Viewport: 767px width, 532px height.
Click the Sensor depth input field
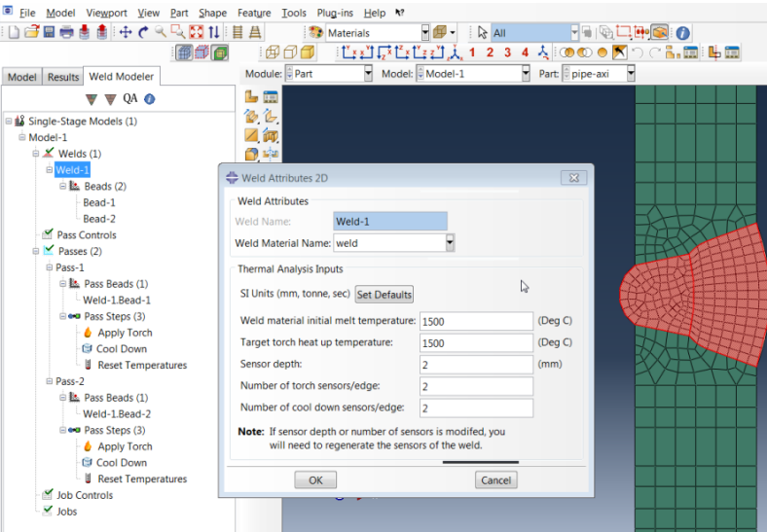pos(476,365)
